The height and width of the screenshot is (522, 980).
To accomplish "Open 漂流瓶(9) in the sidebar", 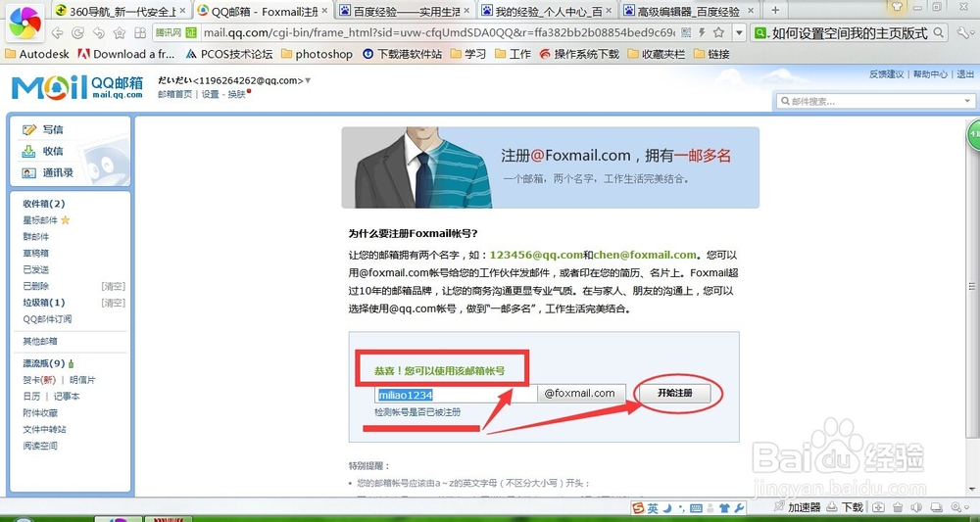I will pos(44,363).
